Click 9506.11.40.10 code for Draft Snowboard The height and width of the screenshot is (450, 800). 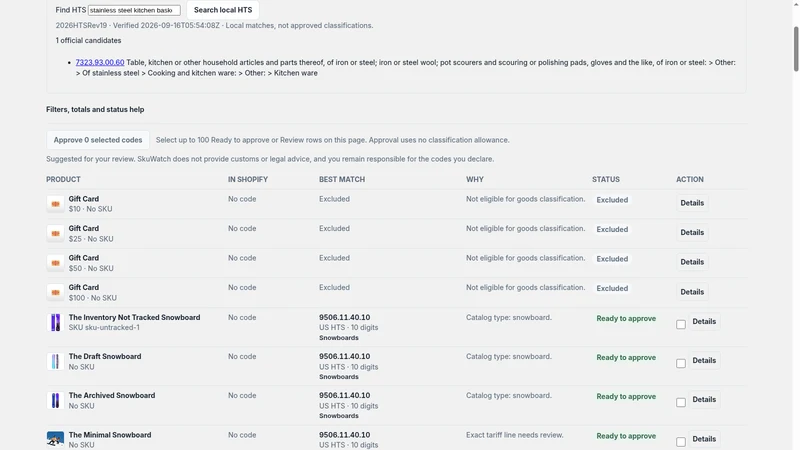[x=344, y=357]
